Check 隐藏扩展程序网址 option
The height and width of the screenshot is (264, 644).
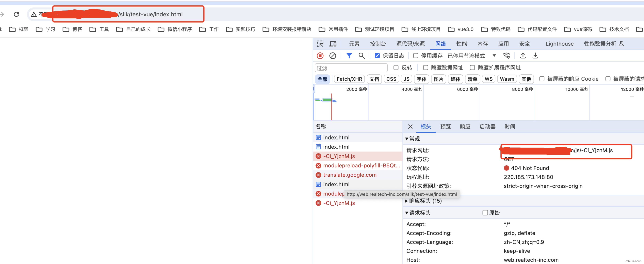(472, 68)
